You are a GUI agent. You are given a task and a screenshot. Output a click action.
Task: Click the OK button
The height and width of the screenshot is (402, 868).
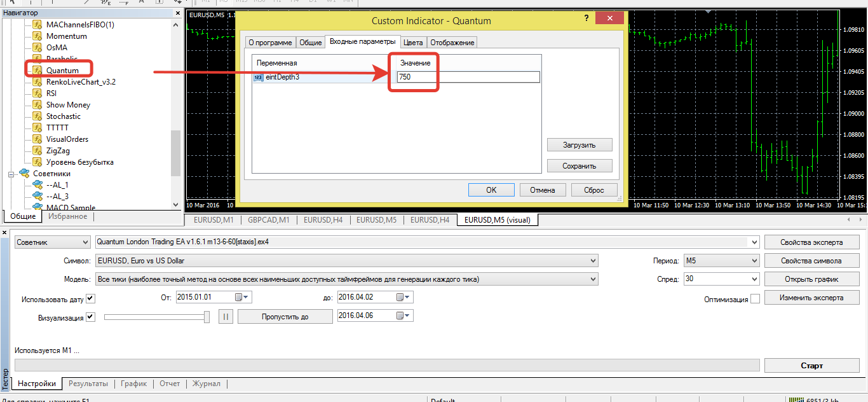(491, 190)
